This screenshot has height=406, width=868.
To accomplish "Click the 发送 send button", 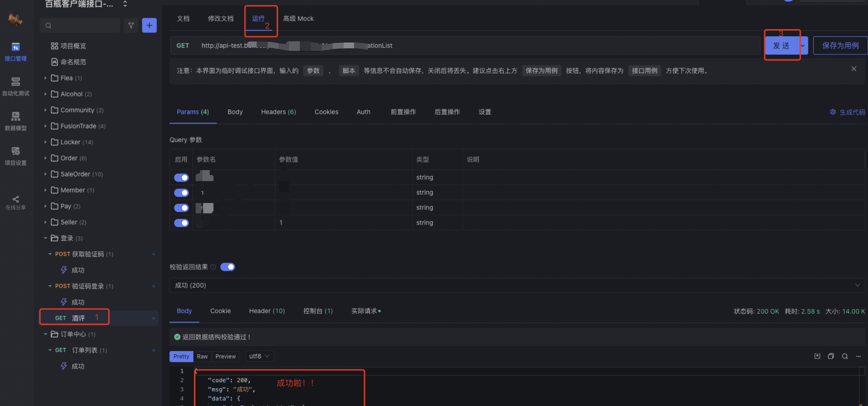I will pyautogui.click(x=781, y=45).
